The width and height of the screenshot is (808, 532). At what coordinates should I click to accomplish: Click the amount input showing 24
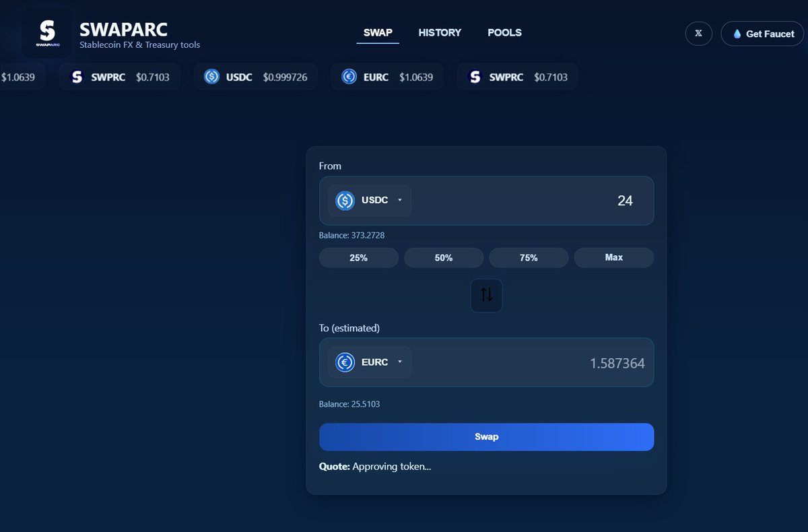click(x=625, y=200)
